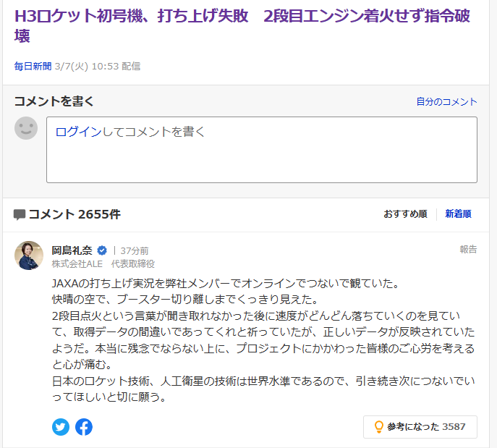Open the H3ロケット初号機 article headline link
Screen dimensions: 497x448
click(242, 25)
